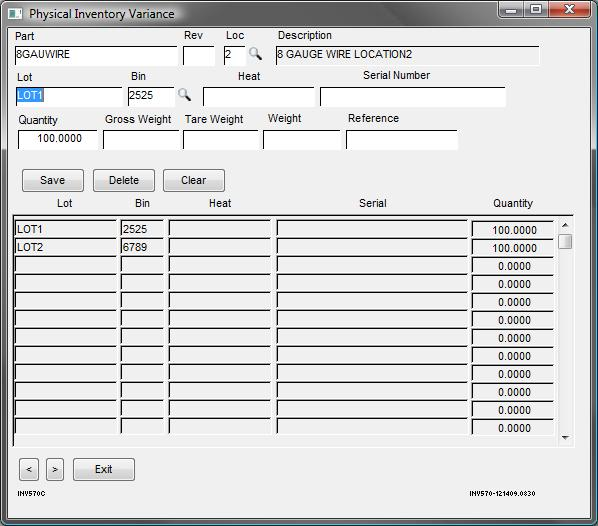This screenshot has height=526, width=598.
Task: Maximize the window
Action: (536, 9)
